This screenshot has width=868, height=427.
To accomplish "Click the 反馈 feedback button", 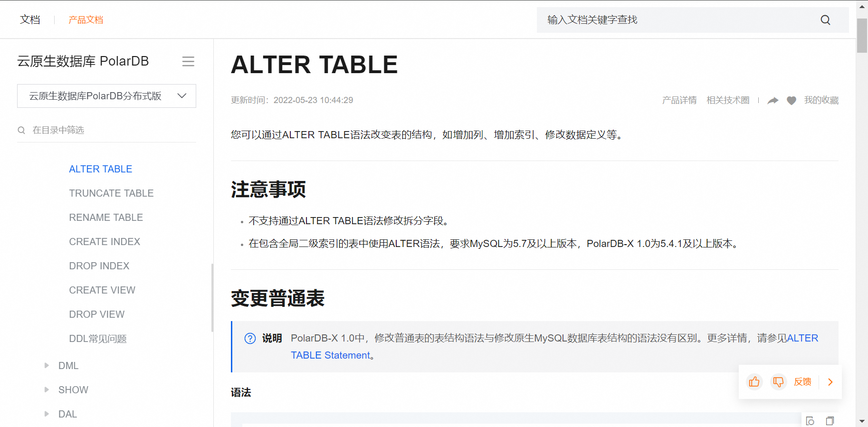I will tap(802, 382).
